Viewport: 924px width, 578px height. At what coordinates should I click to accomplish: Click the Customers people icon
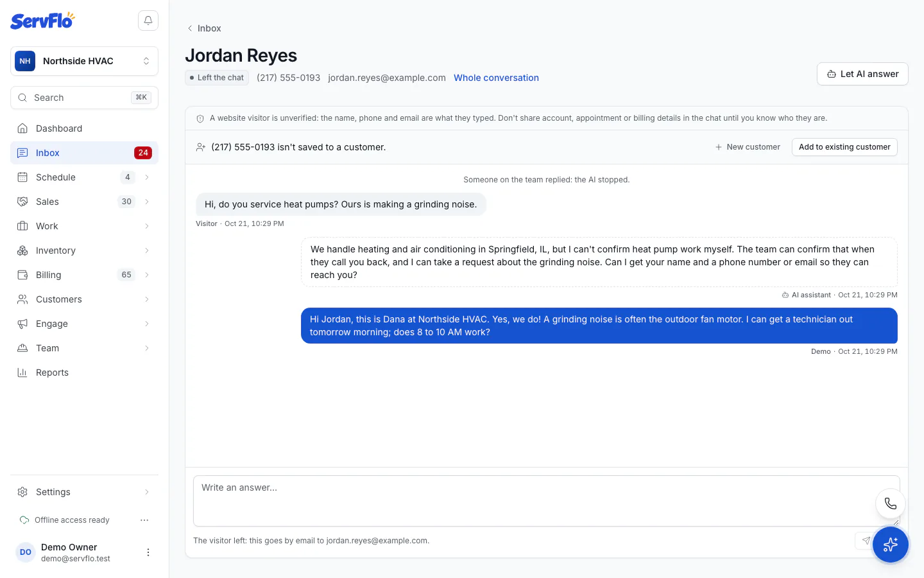22,299
